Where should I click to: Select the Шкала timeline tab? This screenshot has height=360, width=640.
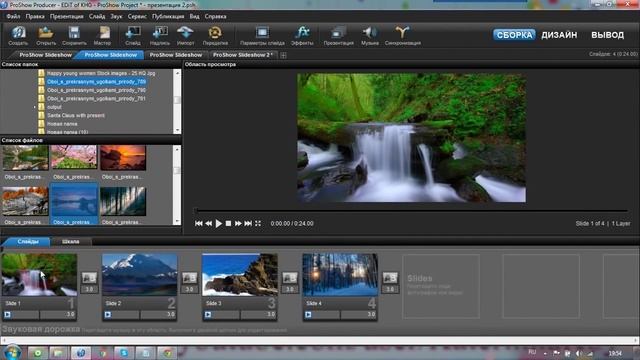tap(70, 242)
